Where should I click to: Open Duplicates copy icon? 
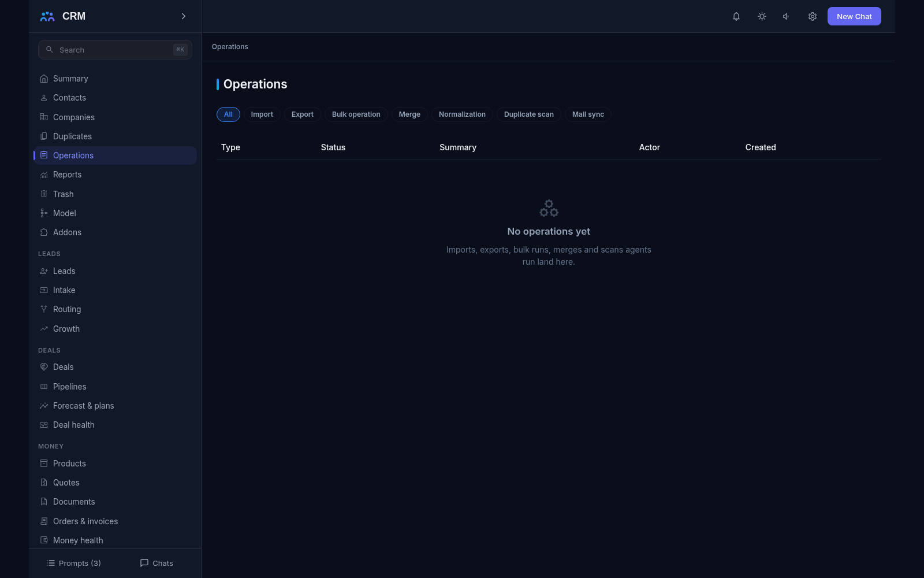(x=44, y=136)
